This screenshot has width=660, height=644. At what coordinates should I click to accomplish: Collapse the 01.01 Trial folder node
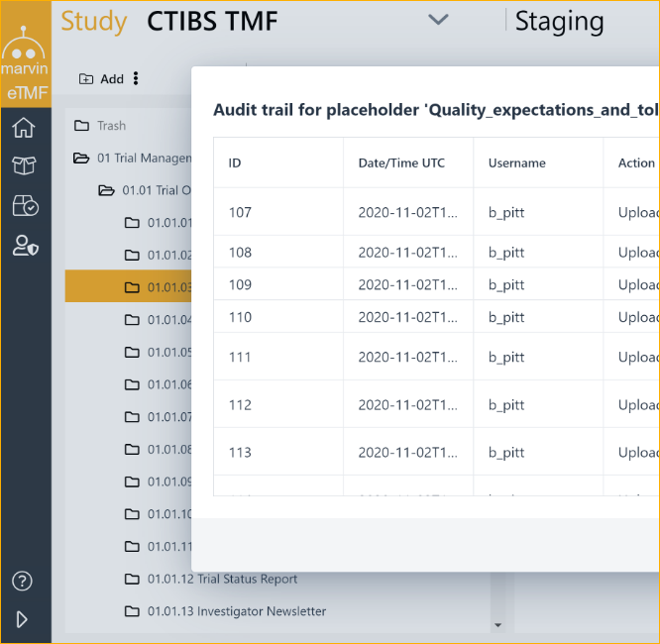(106, 190)
